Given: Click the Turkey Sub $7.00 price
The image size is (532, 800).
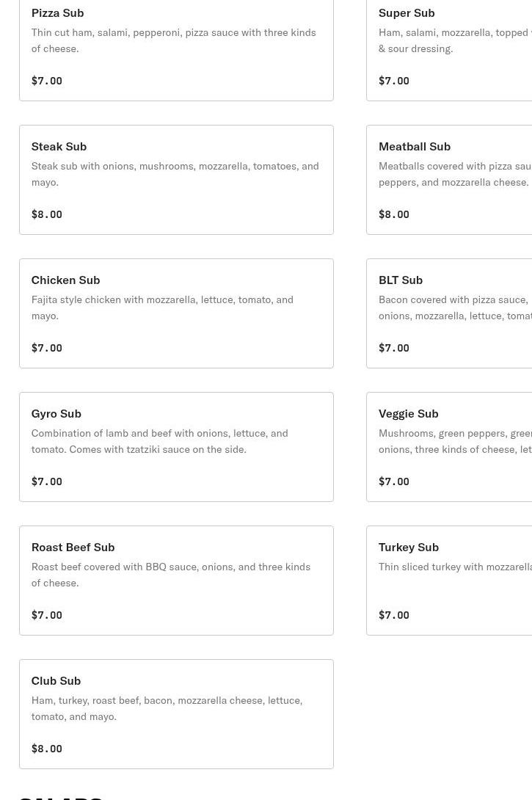Looking at the screenshot, I should (x=394, y=615).
